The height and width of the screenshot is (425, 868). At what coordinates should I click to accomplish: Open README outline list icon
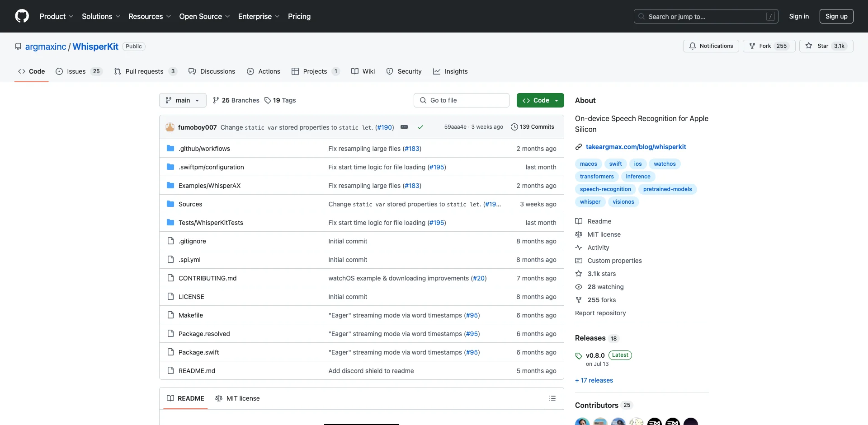click(552, 398)
